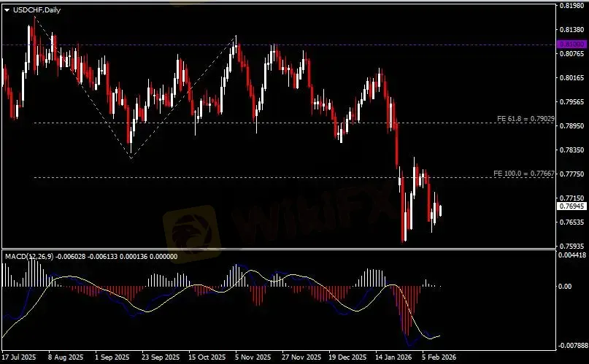Viewport: 589px width, 364px height.
Task: Click the 27 Nov 2025 date label
Action: [x=301, y=357]
